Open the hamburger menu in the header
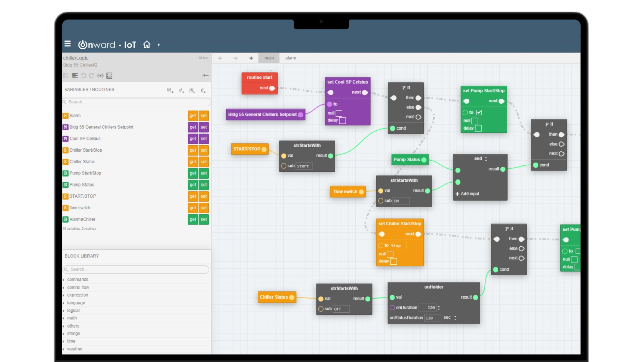644x362 pixels. pos(68,44)
